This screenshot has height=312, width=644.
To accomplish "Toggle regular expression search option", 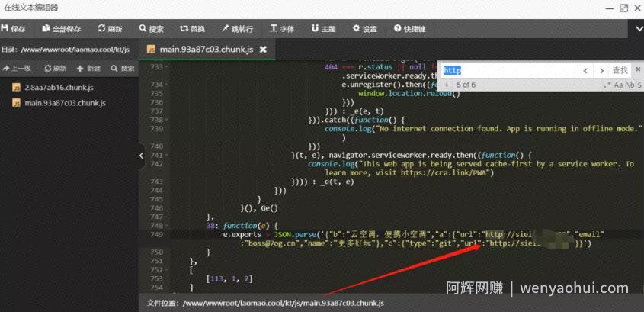I will coord(607,85).
